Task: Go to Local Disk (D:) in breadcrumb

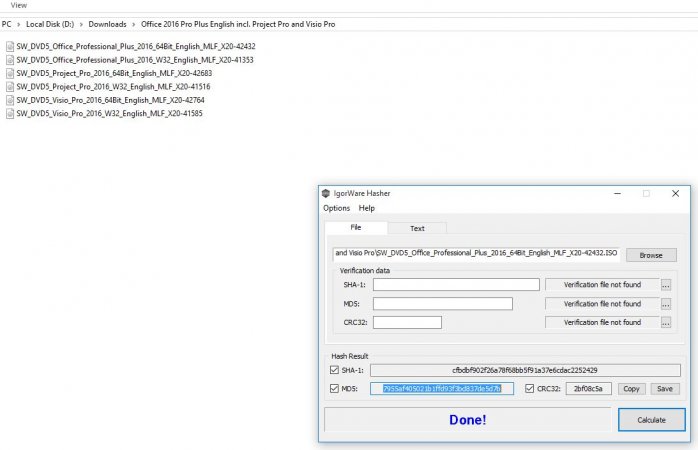Action: [50, 24]
